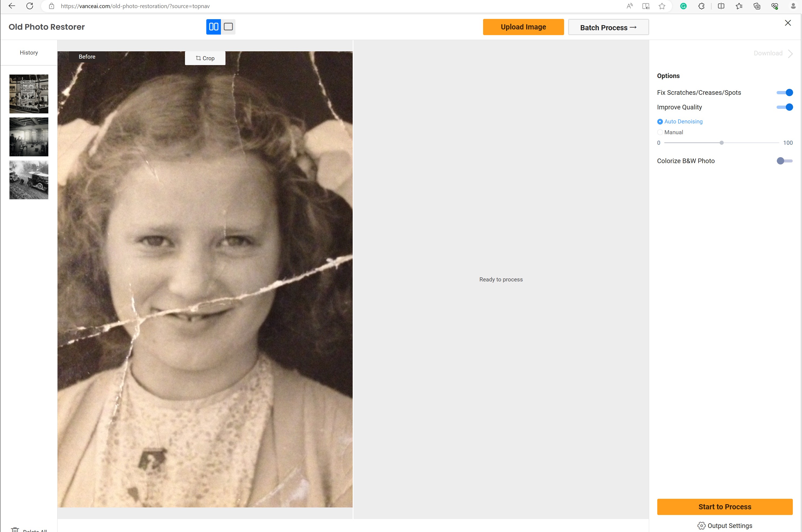Image resolution: width=802 pixels, height=532 pixels.
Task: Open Output Settings via the gear icon
Action: (702, 526)
